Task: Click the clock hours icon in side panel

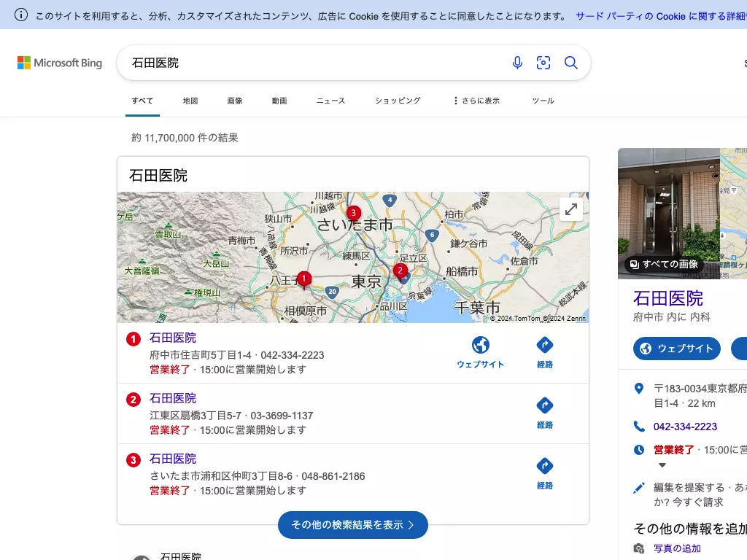Action: [x=639, y=449]
